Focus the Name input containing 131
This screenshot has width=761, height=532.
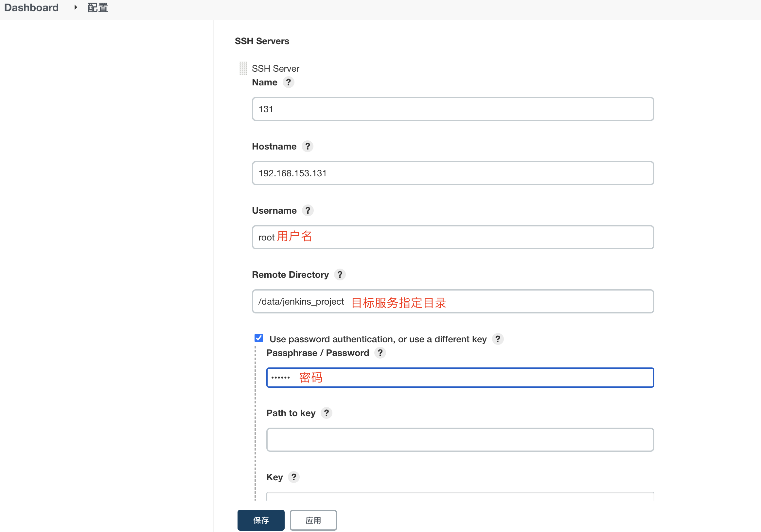click(x=452, y=109)
